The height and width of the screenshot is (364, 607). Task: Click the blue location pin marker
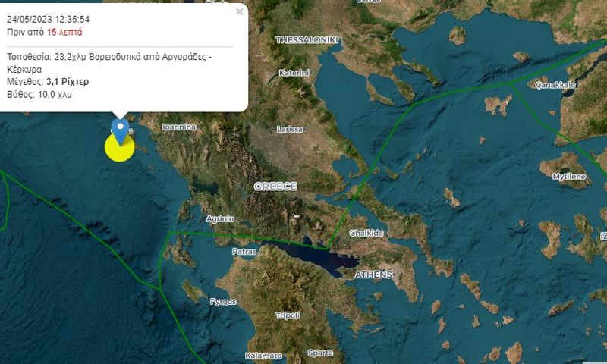pos(120,132)
